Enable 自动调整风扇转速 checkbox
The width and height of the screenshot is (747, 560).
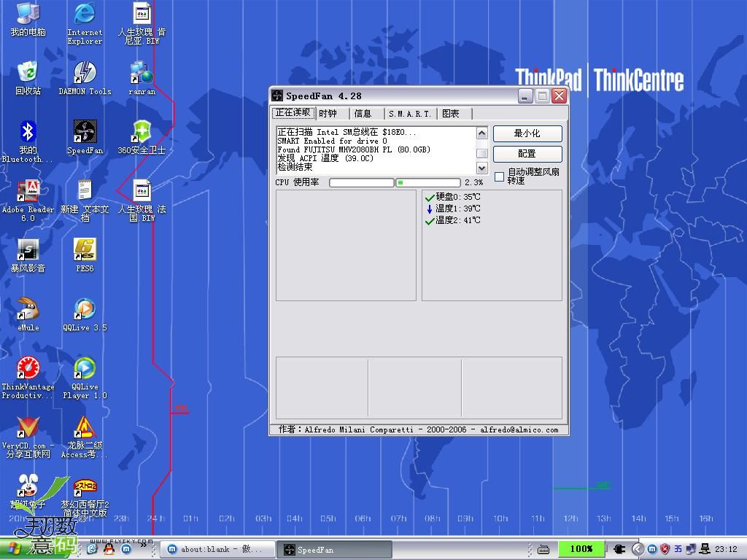(499, 176)
